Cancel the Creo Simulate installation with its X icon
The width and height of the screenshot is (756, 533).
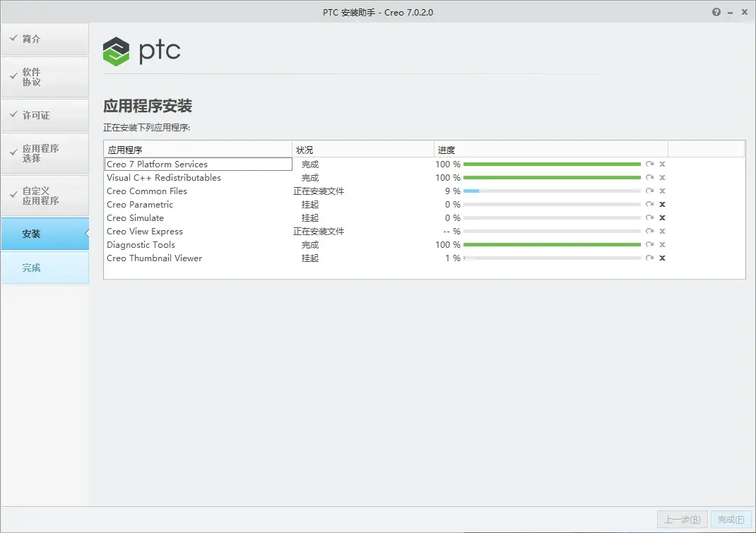click(x=662, y=218)
